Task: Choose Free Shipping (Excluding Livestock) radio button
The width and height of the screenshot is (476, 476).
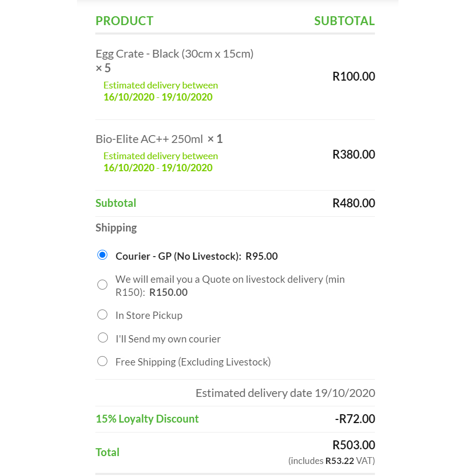Action: [102, 361]
